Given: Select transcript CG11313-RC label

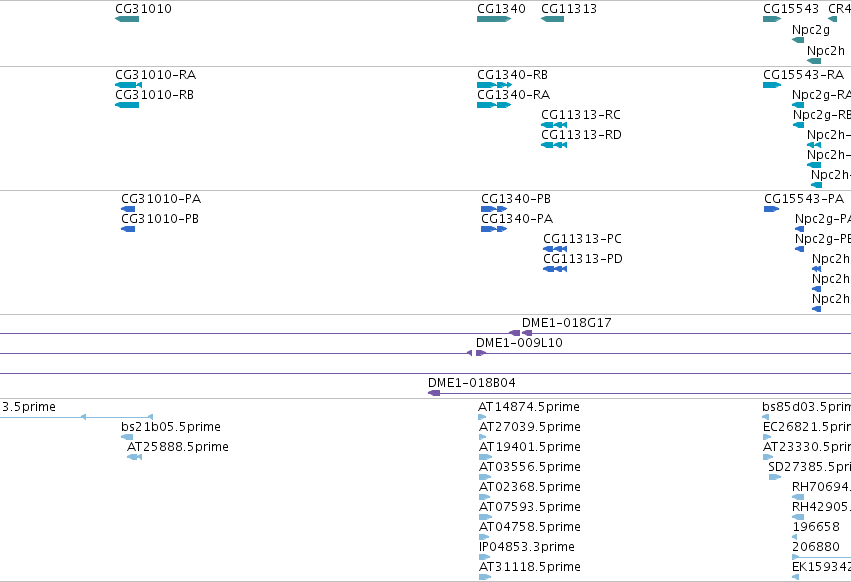Looking at the screenshot, I should coord(581,115).
